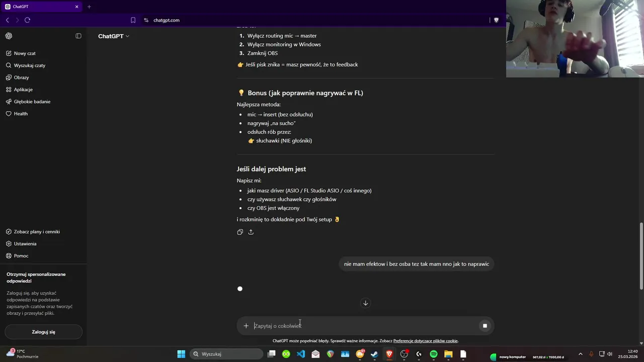Expand the ChatGPT model dropdown
This screenshot has height=362, width=644.
pyautogui.click(x=114, y=36)
